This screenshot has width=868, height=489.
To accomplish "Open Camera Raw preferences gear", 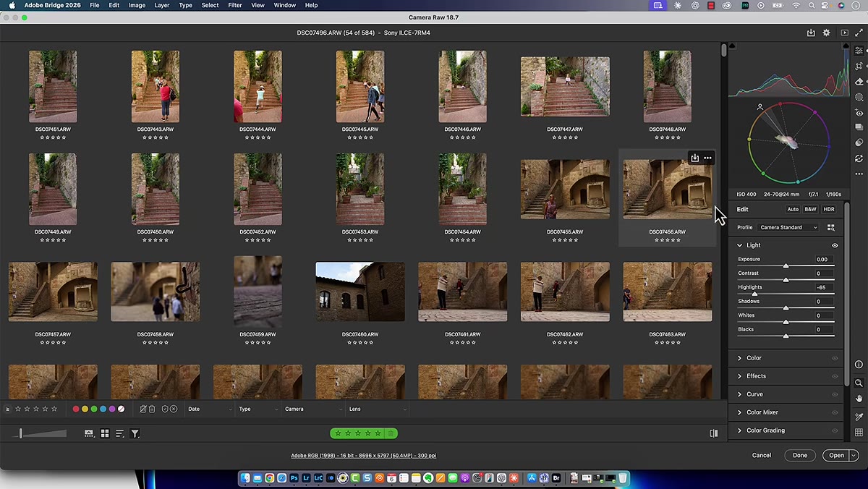I will (826, 33).
